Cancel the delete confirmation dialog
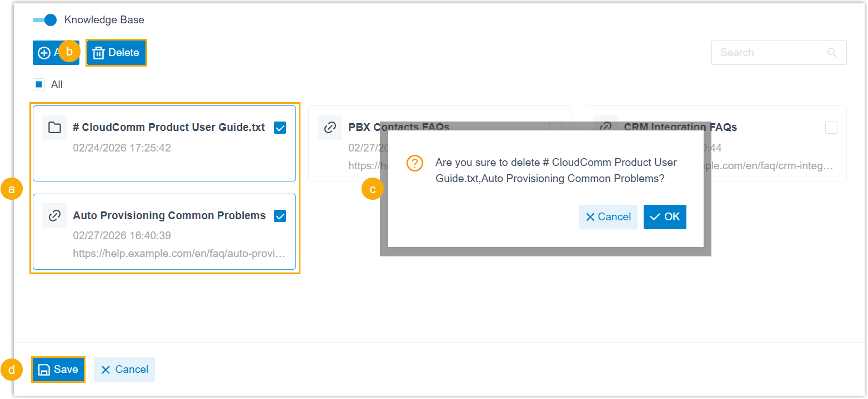Image resolution: width=868 pixels, height=399 pixels. pyautogui.click(x=608, y=217)
